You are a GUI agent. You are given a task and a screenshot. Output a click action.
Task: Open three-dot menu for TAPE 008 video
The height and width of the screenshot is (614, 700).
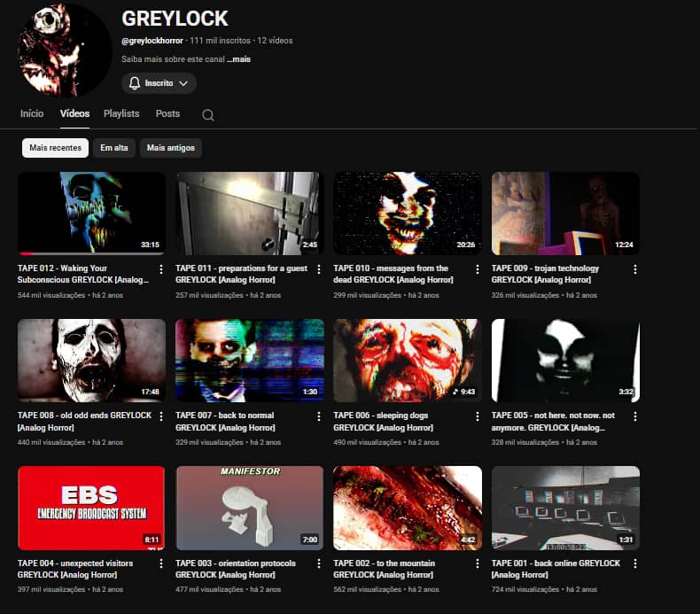[x=161, y=416]
